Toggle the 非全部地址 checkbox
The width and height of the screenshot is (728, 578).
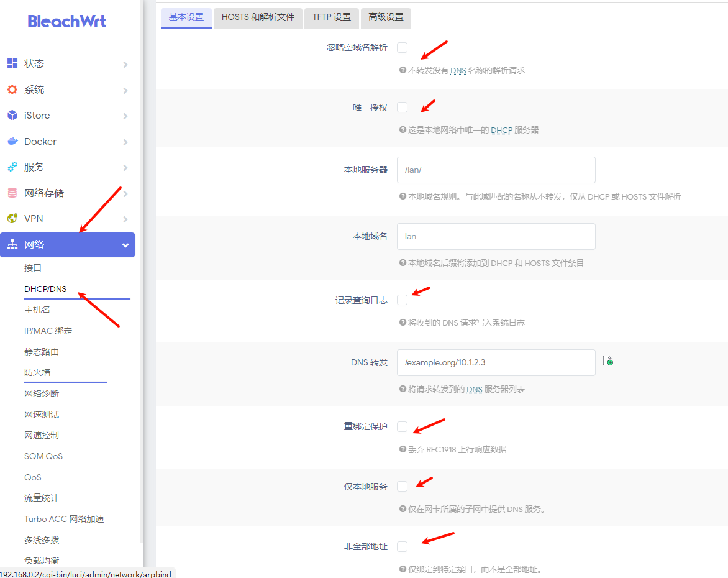(402, 546)
